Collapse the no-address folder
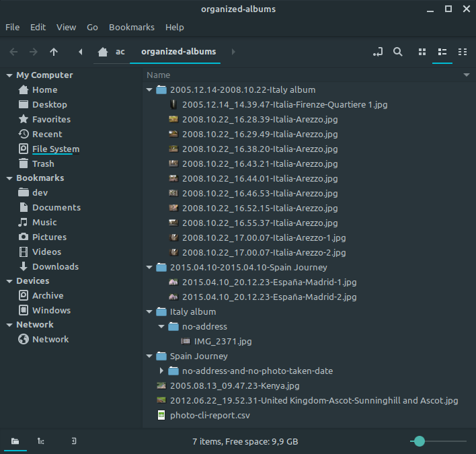 (161, 327)
